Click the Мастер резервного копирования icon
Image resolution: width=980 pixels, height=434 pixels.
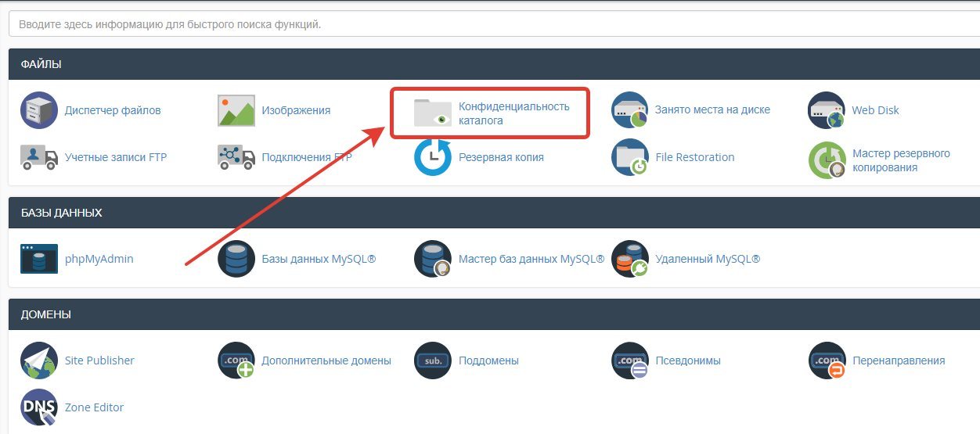[828, 160]
